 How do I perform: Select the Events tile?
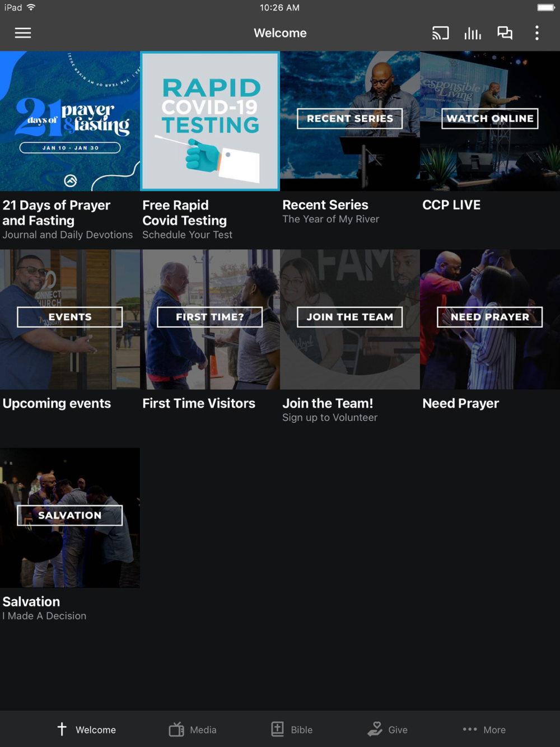pos(70,319)
